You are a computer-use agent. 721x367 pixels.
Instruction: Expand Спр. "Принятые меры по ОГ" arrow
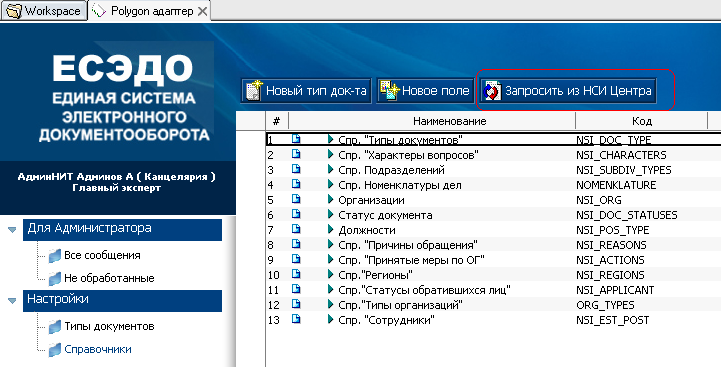point(330,259)
